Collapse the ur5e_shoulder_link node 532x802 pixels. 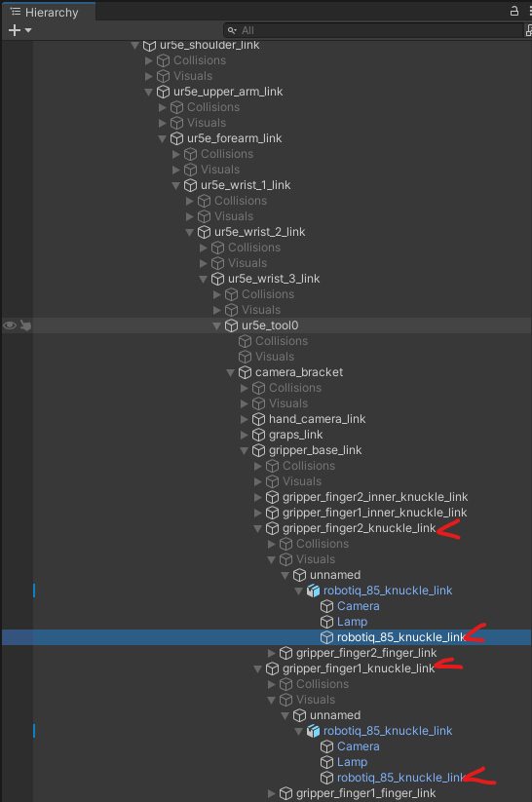click(135, 46)
